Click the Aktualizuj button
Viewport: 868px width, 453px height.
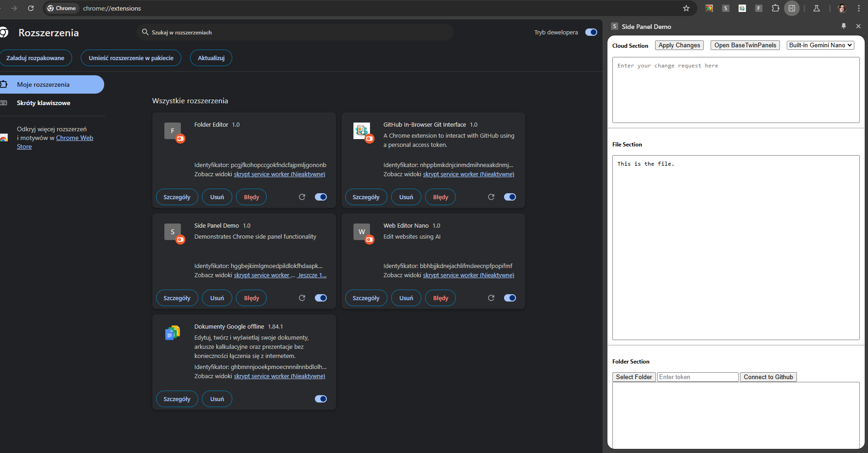coord(211,58)
